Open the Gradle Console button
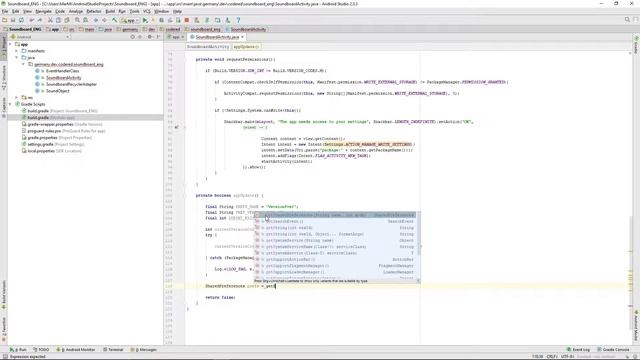Screen dimensions: 640x360 pyautogui.click(x=613, y=350)
